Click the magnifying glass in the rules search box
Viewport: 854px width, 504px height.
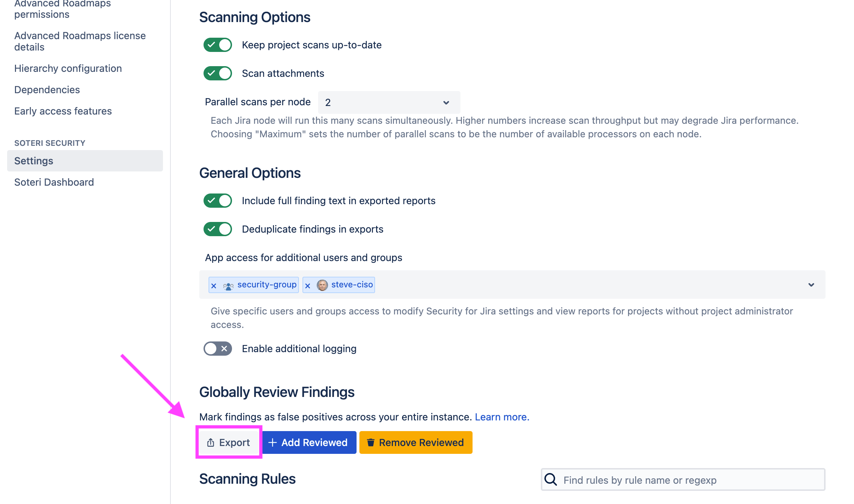click(x=550, y=479)
